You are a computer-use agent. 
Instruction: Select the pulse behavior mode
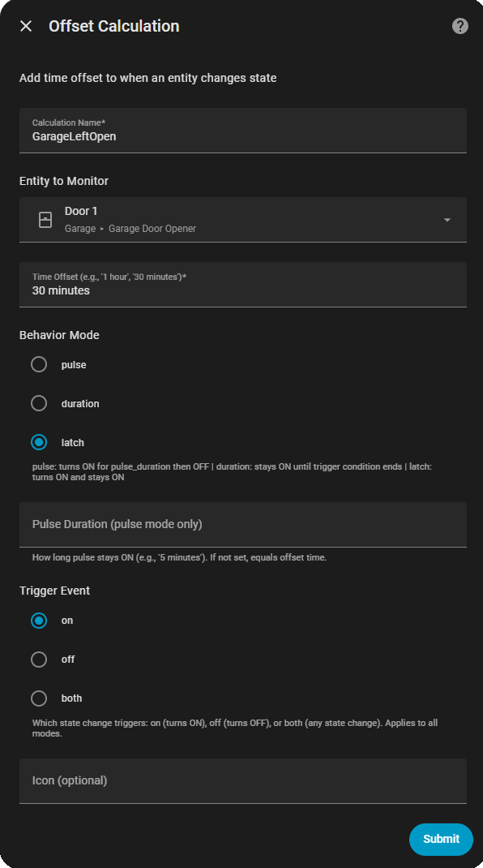39,365
